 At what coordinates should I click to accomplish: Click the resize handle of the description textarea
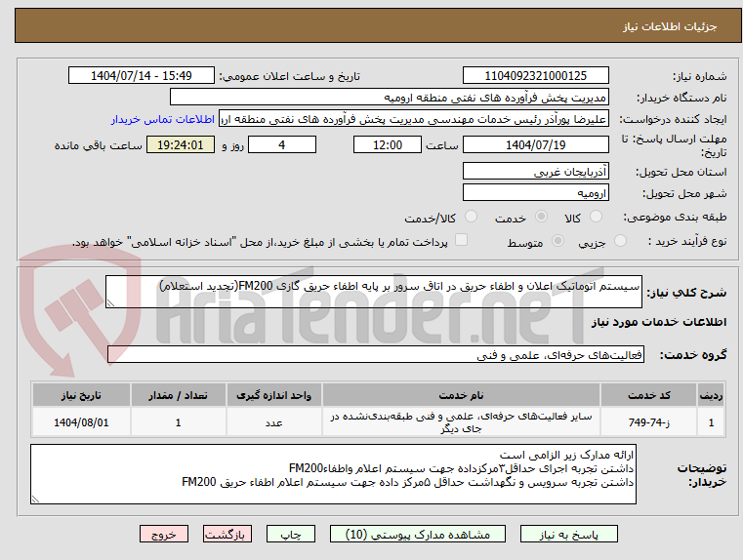(110, 303)
